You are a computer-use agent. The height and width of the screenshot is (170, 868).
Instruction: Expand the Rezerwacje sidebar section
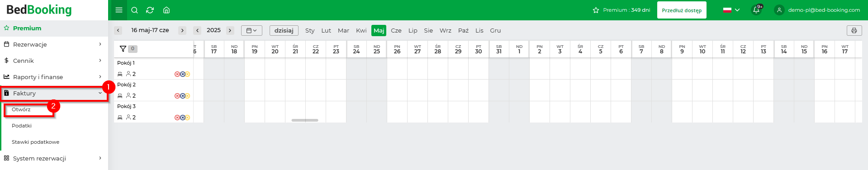pos(54,44)
